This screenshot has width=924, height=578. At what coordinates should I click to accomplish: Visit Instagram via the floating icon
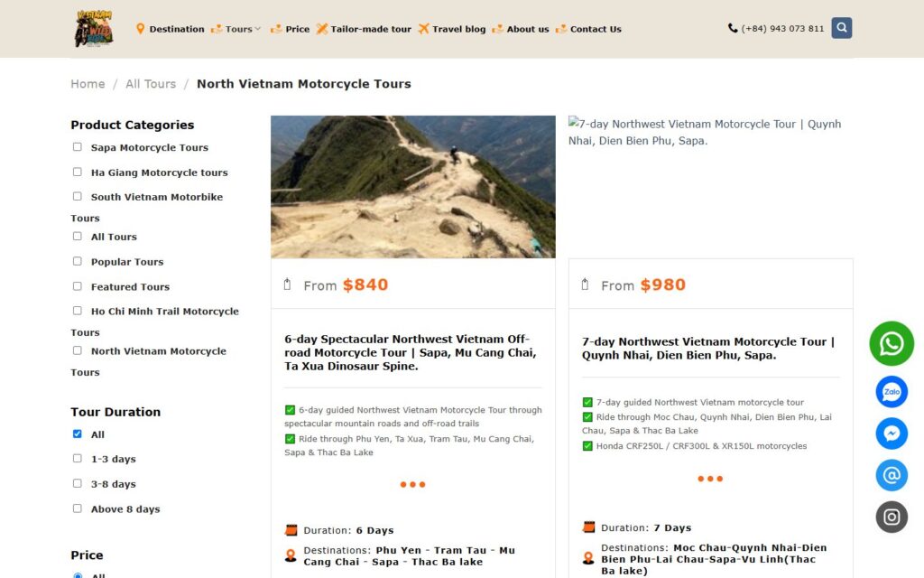coord(892,517)
